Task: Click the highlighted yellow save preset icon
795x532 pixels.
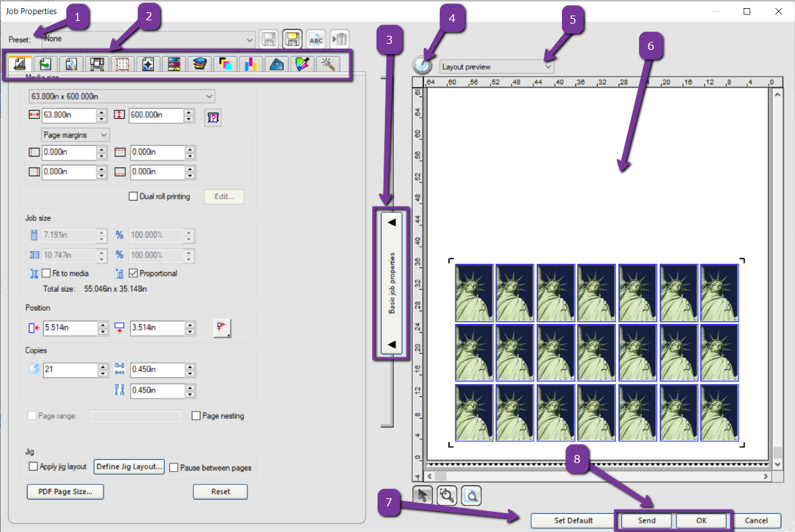Action: 292,39
